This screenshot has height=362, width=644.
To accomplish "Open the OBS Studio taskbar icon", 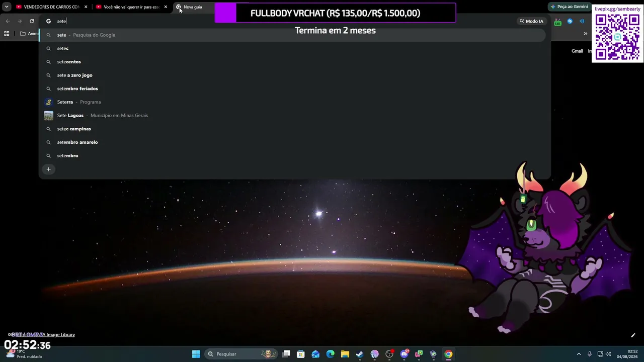I will click(389, 354).
